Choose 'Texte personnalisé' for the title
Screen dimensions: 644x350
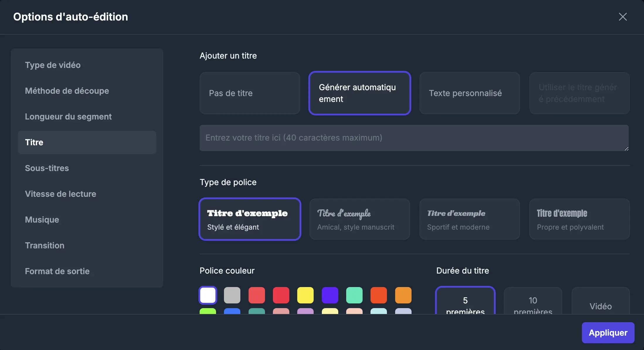point(469,93)
